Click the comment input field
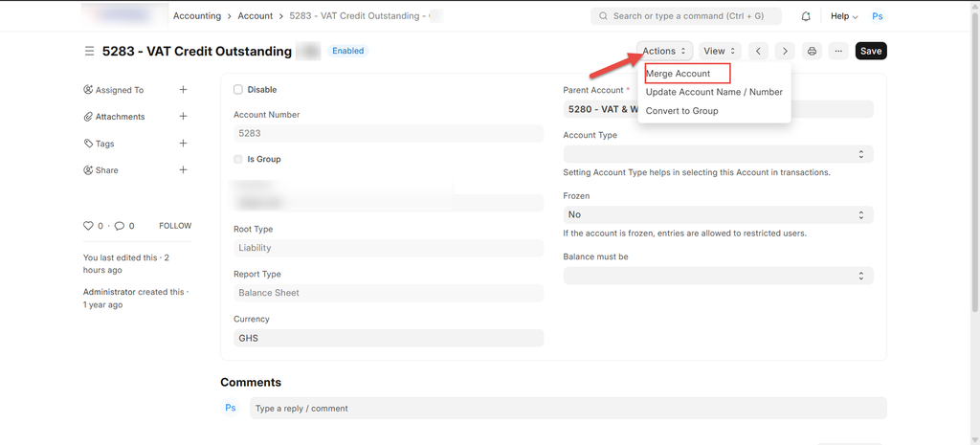The height and width of the screenshot is (445, 980). click(x=568, y=408)
